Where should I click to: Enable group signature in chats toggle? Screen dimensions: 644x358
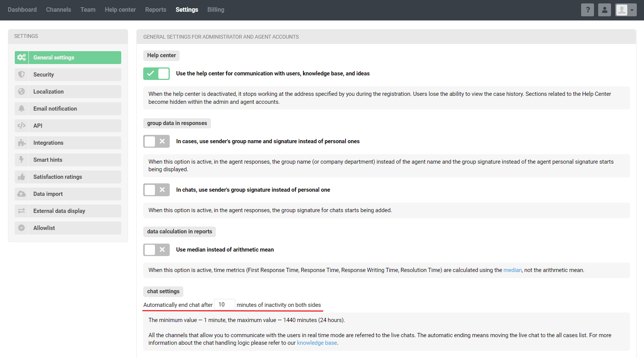pyautogui.click(x=156, y=190)
